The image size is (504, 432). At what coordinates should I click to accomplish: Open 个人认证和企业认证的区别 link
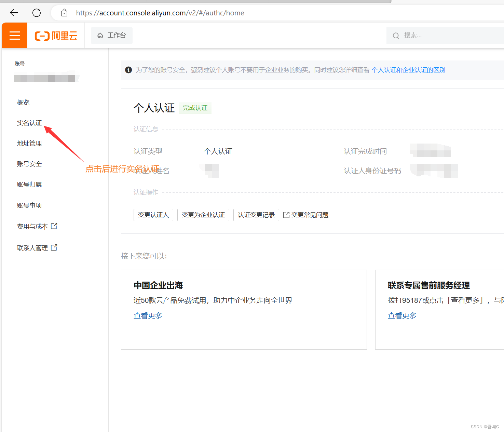pyautogui.click(x=408, y=70)
